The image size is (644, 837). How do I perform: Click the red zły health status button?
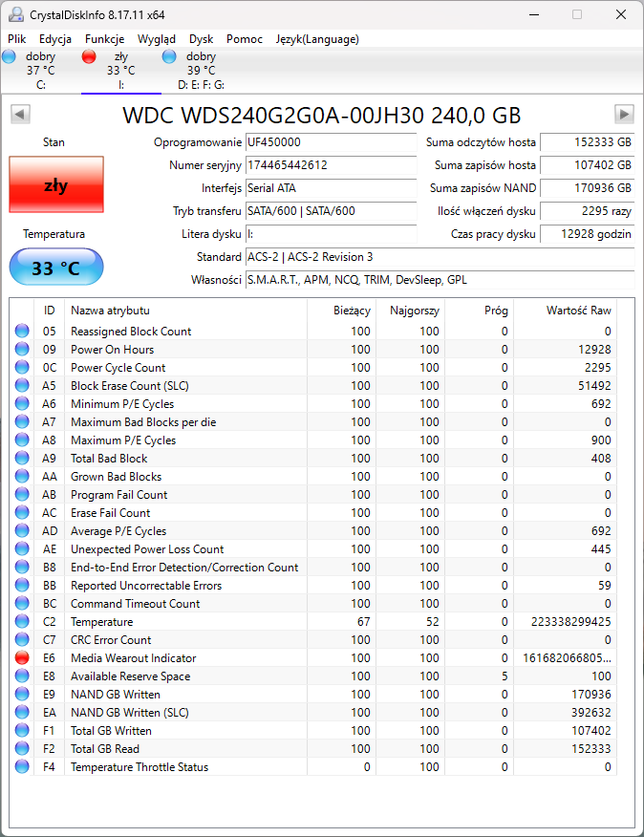pos(56,184)
